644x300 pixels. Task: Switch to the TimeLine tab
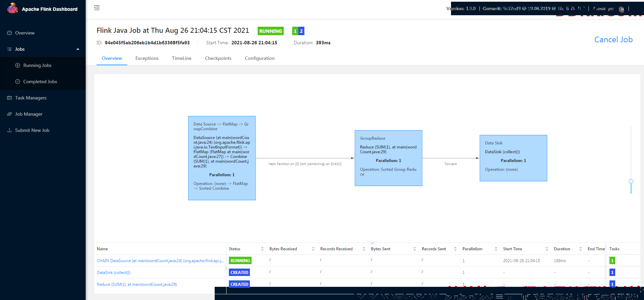181,58
